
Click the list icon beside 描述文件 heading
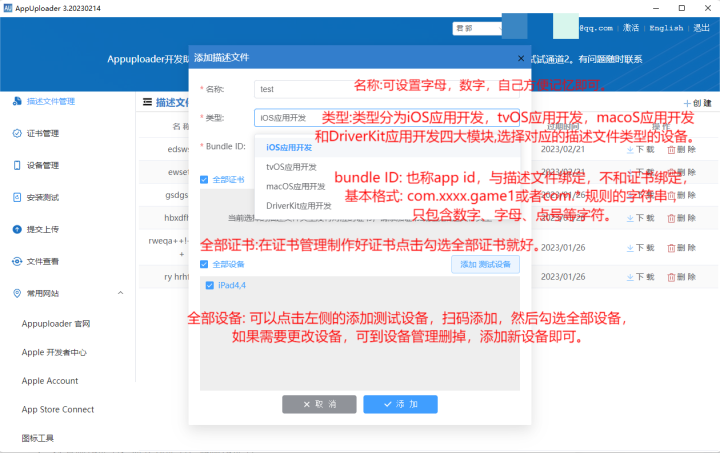pyautogui.click(x=147, y=102)
